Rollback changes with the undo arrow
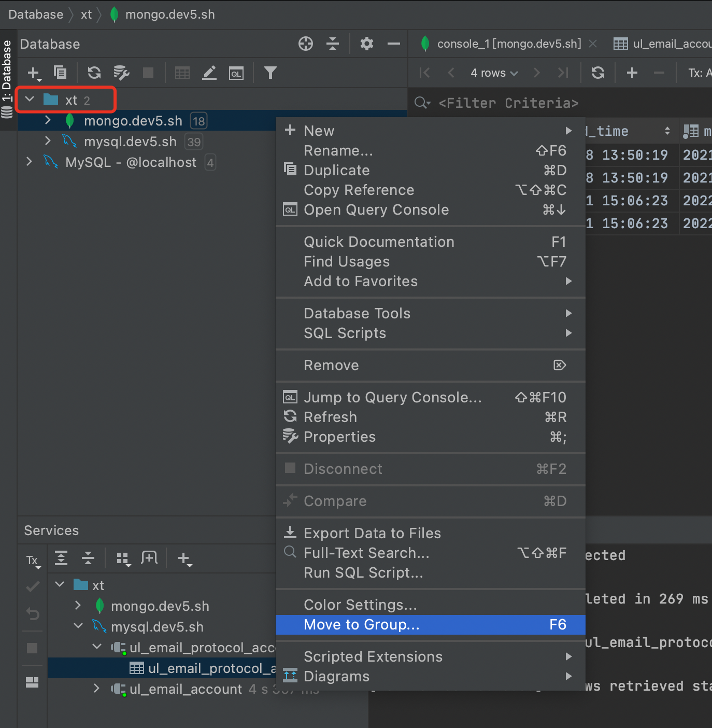The width and height of the screenshot is (712, 728). click(32, 614)
